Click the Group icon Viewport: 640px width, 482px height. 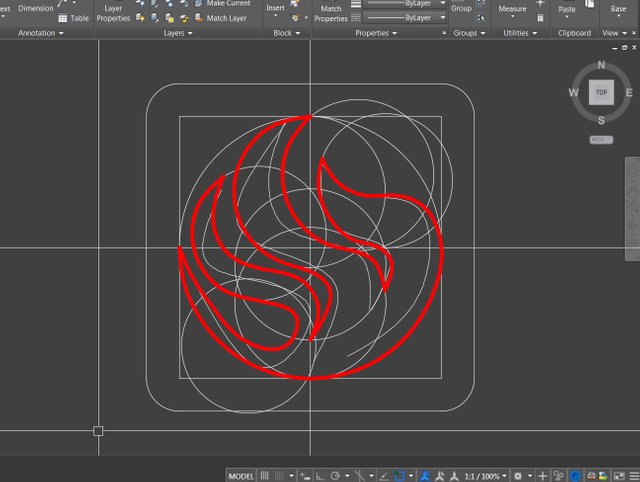click(461, 8)
